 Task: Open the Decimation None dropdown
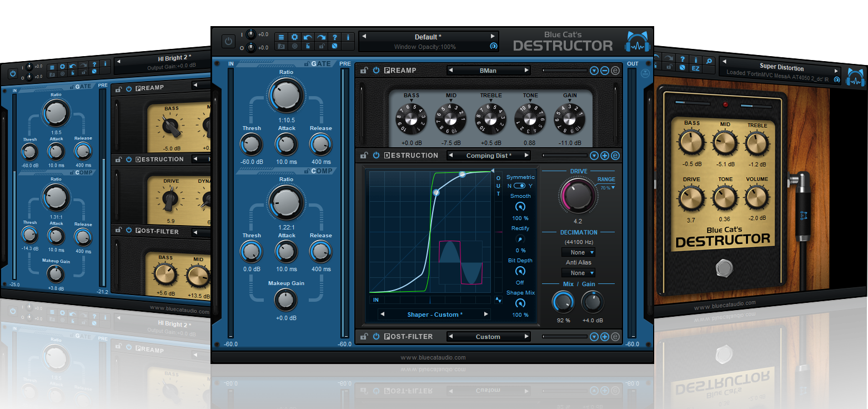(578, 252)
